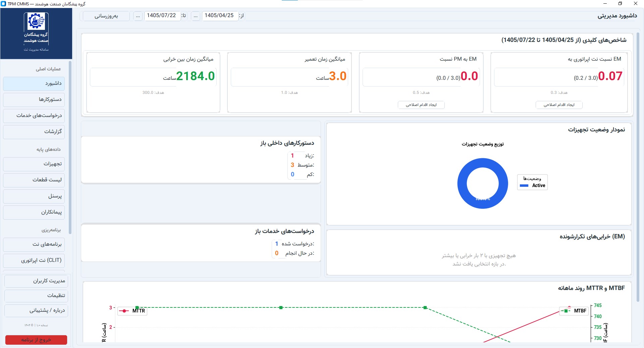
Task: Click the sidebar menu scrollbar
Action: (x=70, y=148)
